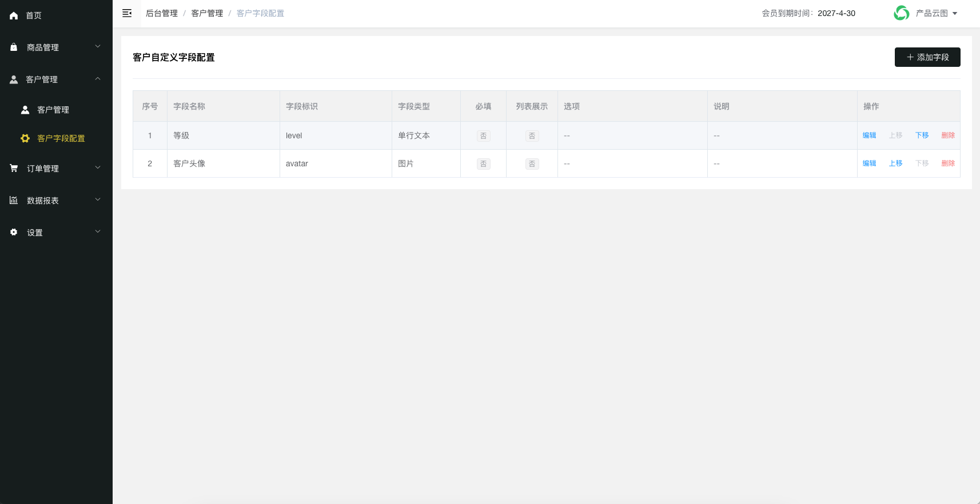980x504 pixels.
Task: Collapse the sidebar with the hamburger icon
Action: 127,13
